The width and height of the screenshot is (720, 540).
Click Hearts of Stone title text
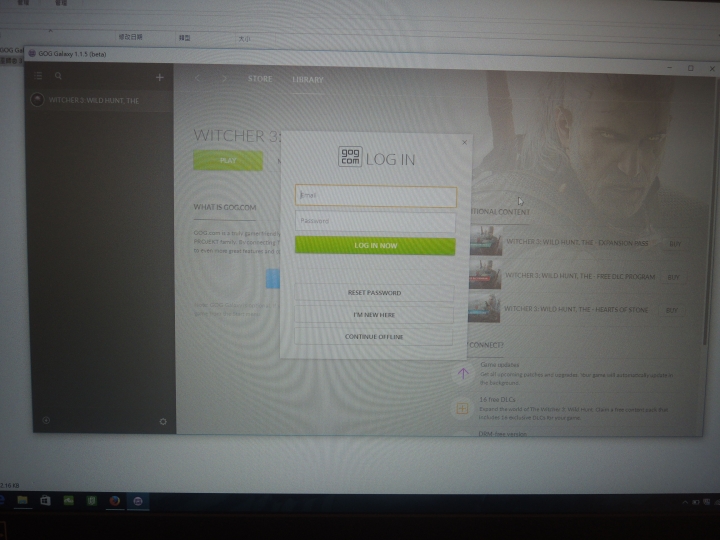pos(576,309)
